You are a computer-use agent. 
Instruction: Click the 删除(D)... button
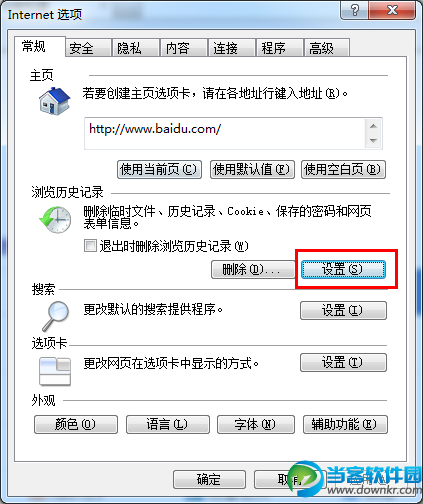pos(253,269)
